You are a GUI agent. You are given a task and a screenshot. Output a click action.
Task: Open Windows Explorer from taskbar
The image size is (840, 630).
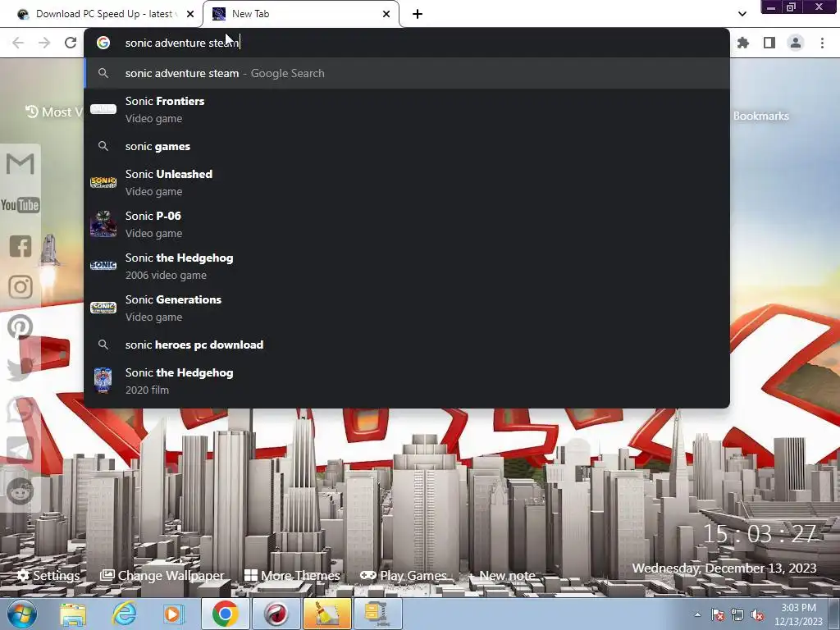coord(73,614)
